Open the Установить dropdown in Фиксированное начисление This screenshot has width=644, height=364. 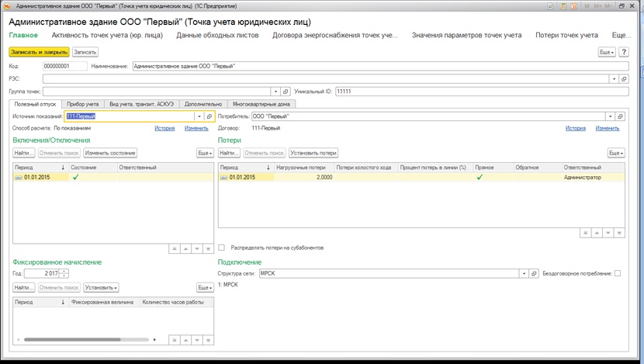[101, 288]
